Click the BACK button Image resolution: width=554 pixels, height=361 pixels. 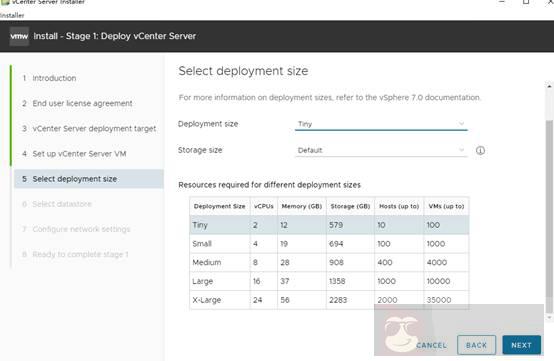click(476, 345)
